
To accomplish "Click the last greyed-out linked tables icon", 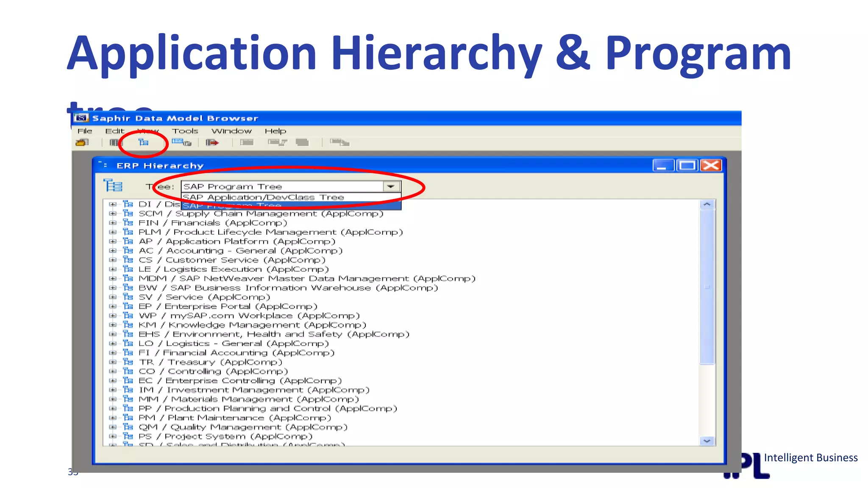I will pyautogui.click(x=340, y=142).
